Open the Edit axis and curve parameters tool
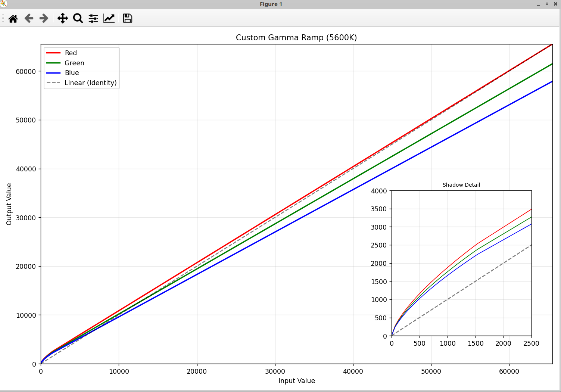Image resolution: width=561 pixels, height=392 pixels. click(109, 18)
